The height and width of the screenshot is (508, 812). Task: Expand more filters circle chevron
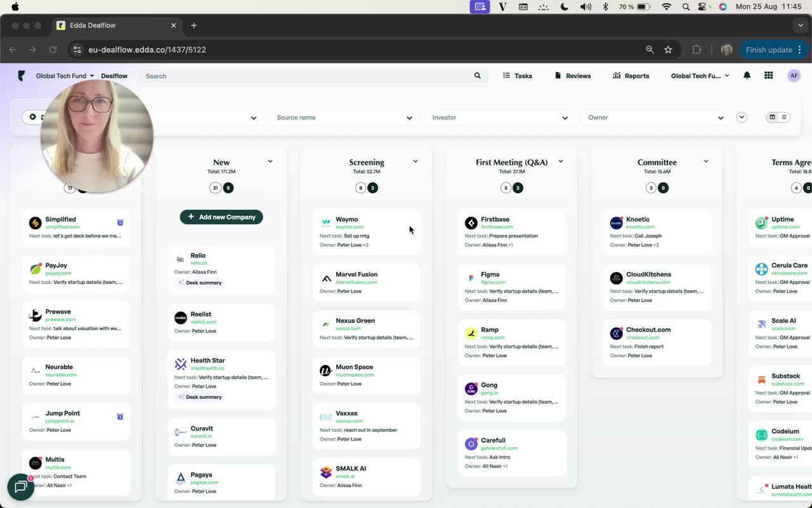point(742,117)
